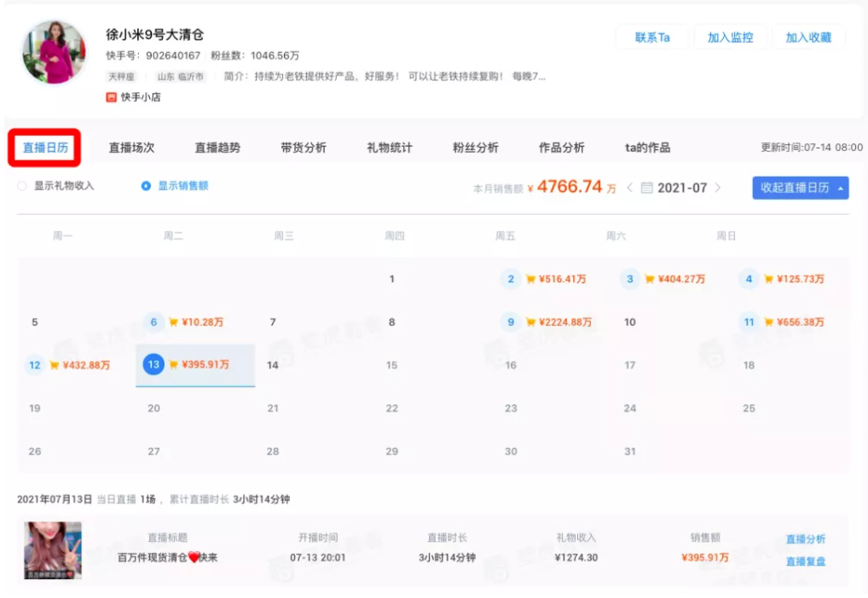This screenshot has height=598, width=868.
Task: Open the live stream thumbnail for 07-13
Action: point(53,550)
